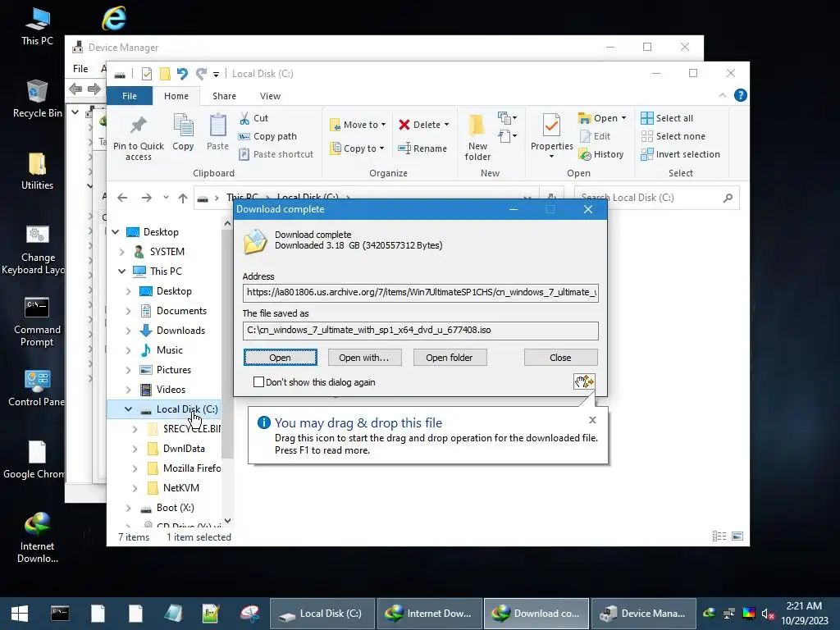Open Internet Explorer desktop icon
840x630 pixels.
tap(113, 18)
